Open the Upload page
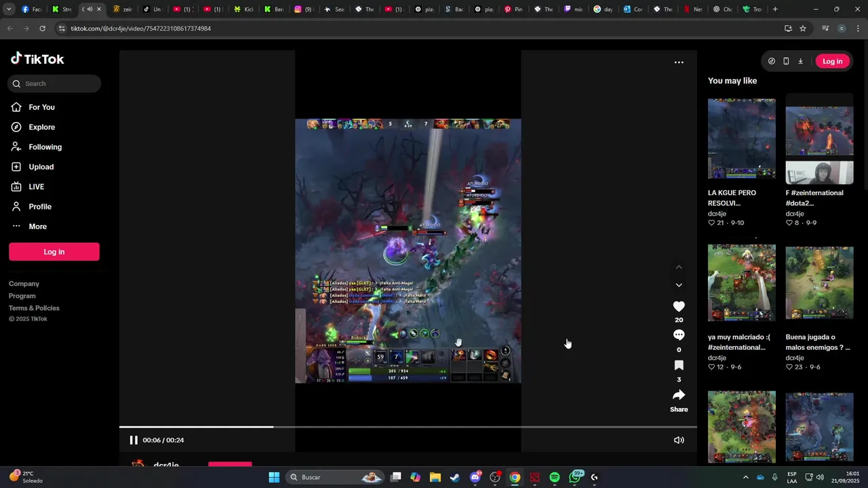Viewport: 868px width, 488px height. click(x=41, y=167)
